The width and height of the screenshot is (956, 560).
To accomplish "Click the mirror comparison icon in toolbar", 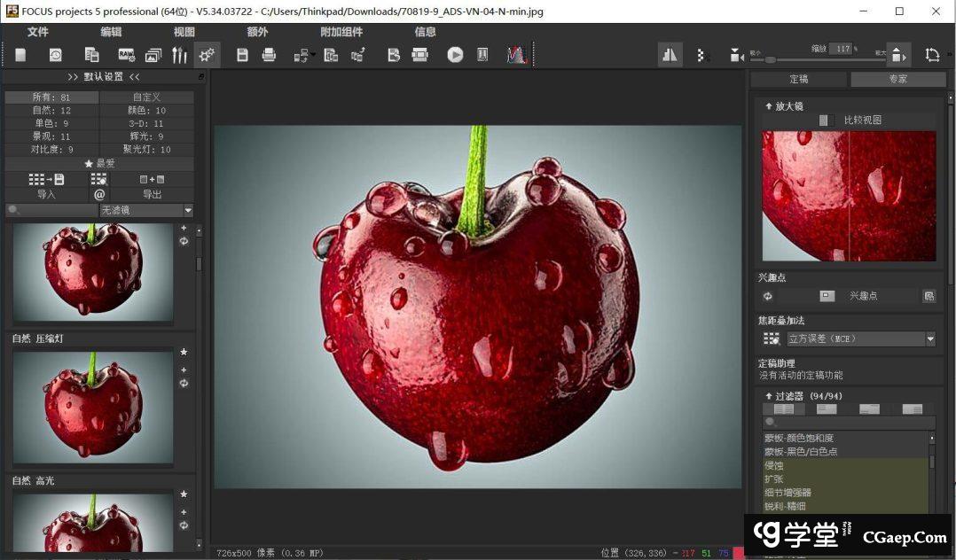I will click(670, 55).
